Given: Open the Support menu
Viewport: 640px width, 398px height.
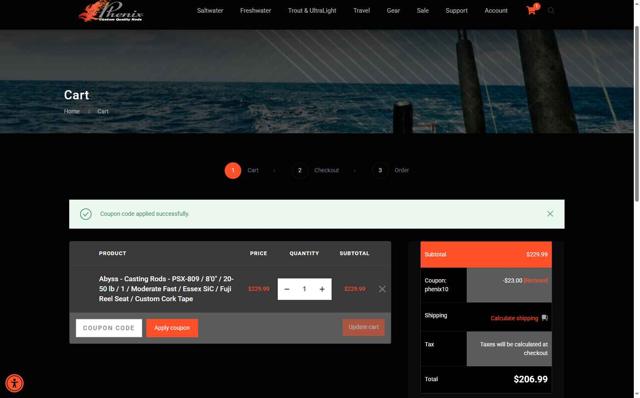Looking at the screenshot, I should click(x=456, y=11).
